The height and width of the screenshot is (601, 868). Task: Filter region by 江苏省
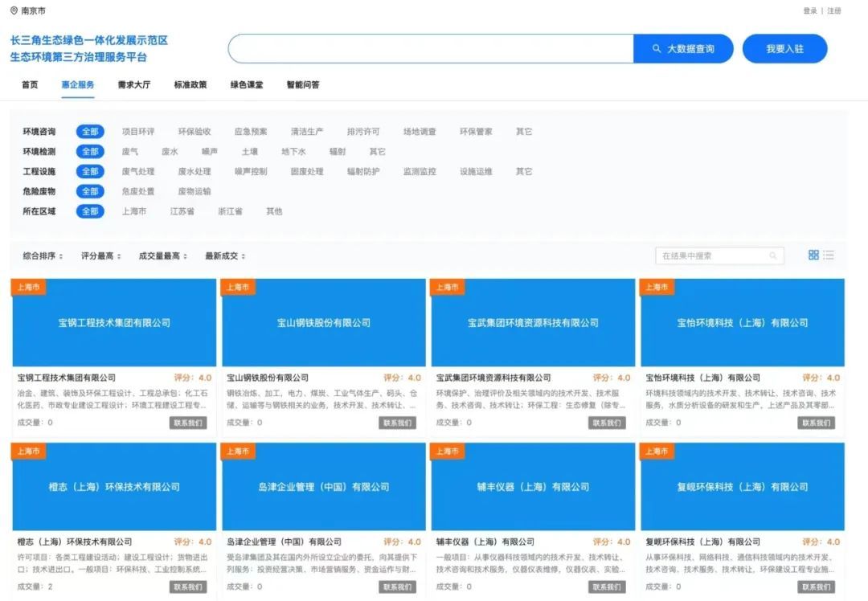pos(182,211)
